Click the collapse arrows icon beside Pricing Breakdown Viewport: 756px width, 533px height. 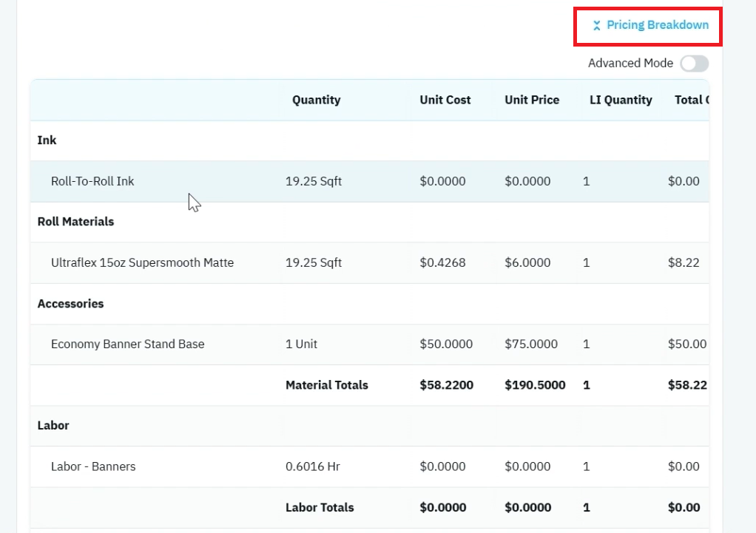coord(596,26)
